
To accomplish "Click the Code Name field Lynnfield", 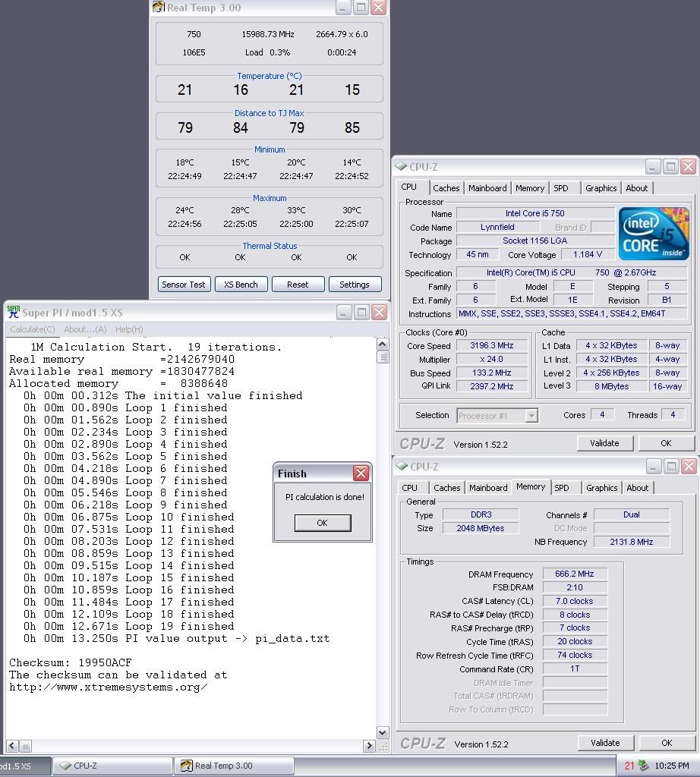I will coord(497,227).
